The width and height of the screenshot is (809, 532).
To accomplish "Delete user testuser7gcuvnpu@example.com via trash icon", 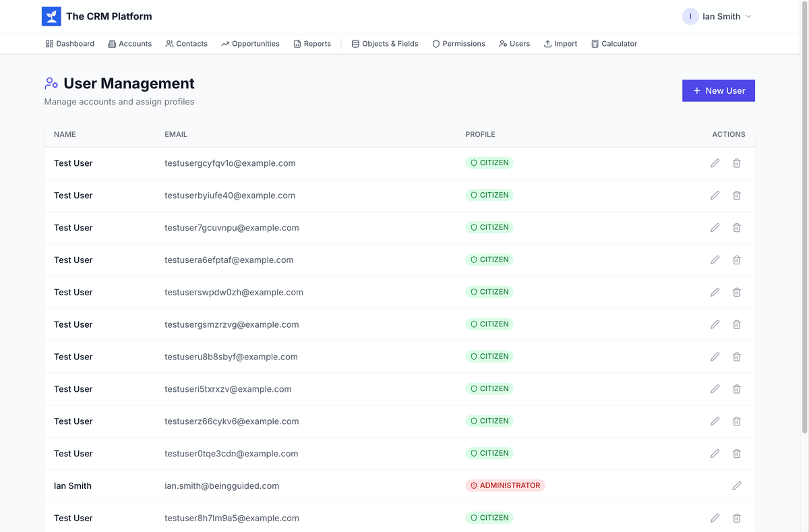I will tap(737, 228).
